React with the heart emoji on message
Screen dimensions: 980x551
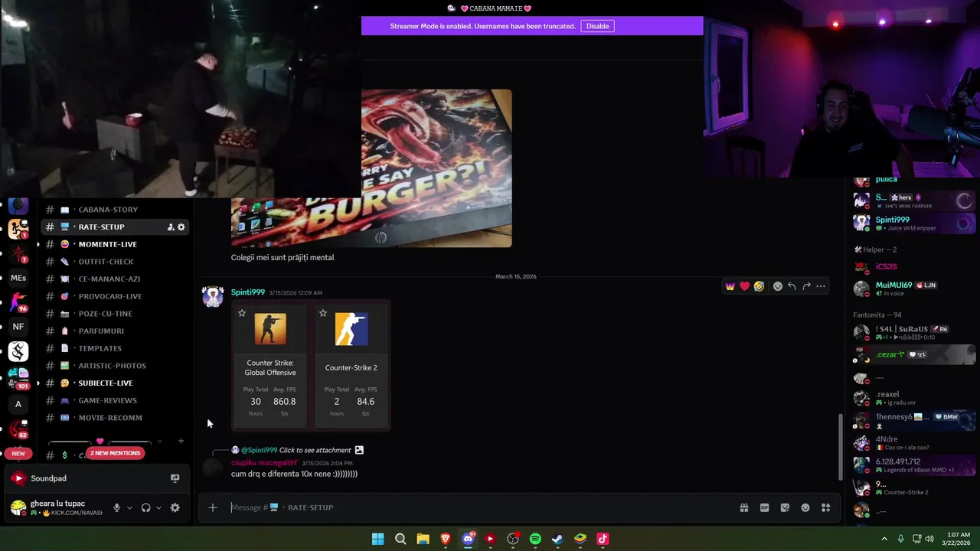point(744,286)
